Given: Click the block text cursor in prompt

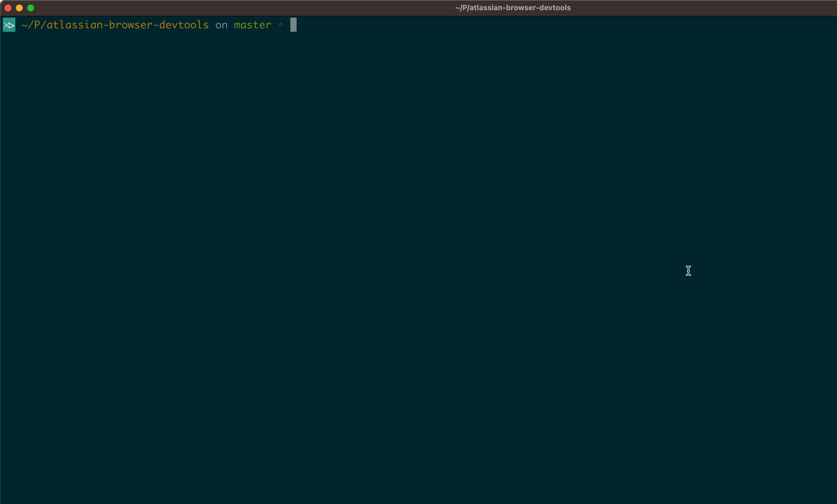Looking at the screenshot, I should (x=293, y=25).
